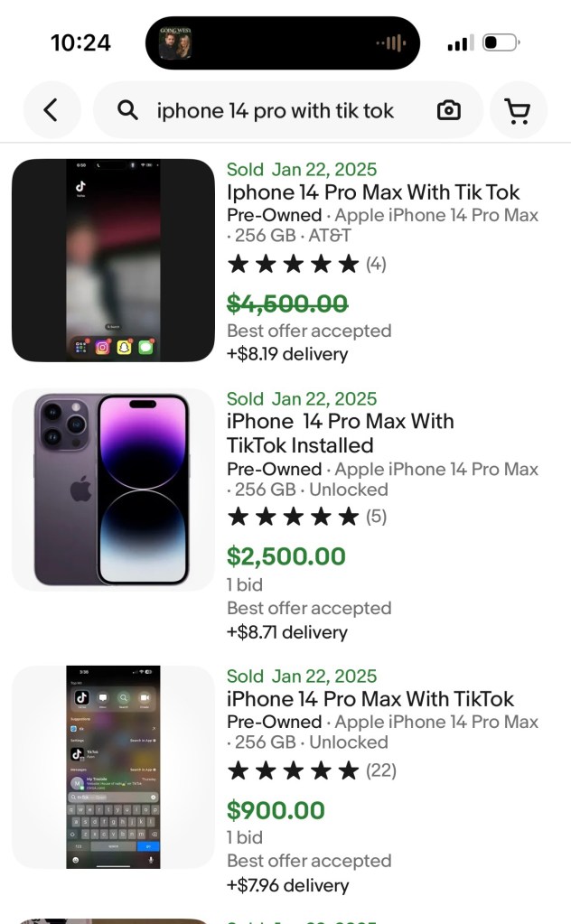Image resolution: width=571 pixels, height=924 pixels.
Task: Open the $900 'iPhone 14 Pro Max With TikTok' listing
Action: click(370, 699)
